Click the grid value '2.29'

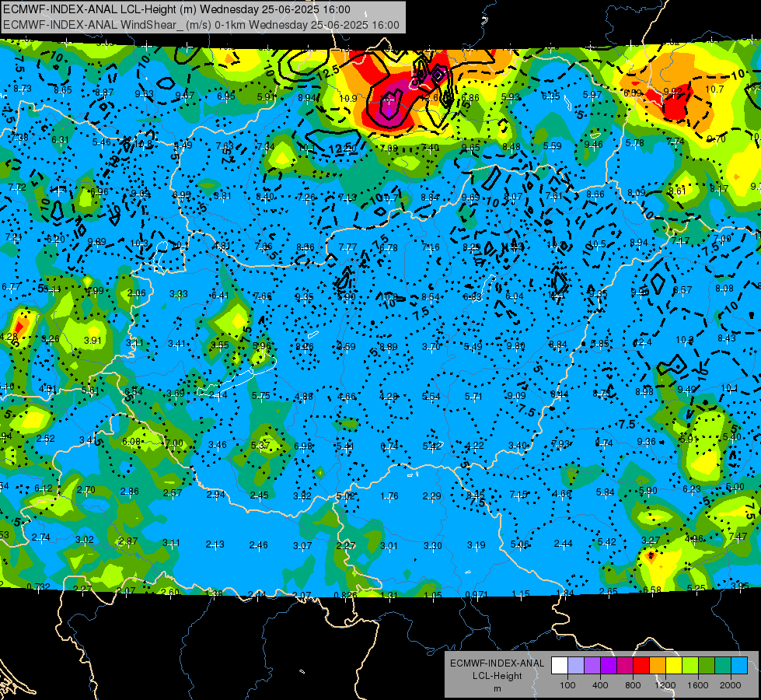(x=432, y=496)
